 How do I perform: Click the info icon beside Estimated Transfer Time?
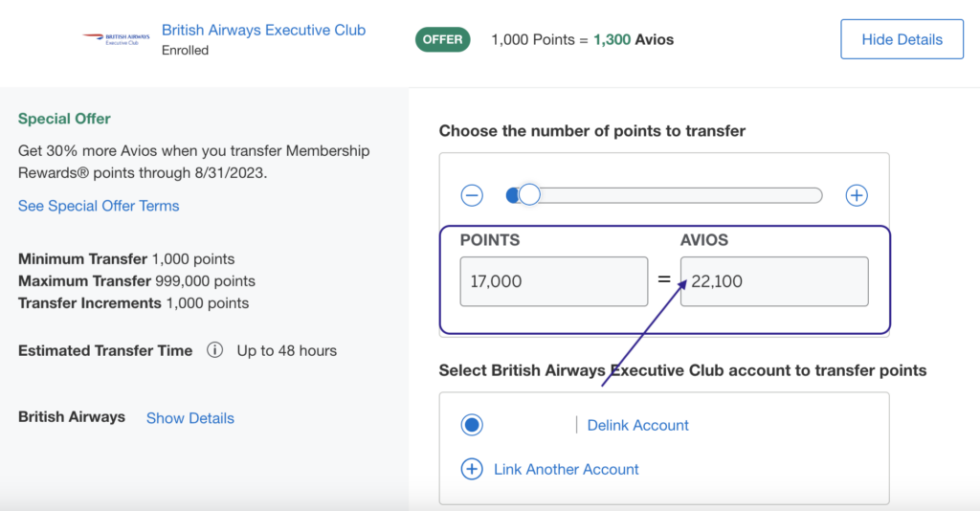click(214, 350)
